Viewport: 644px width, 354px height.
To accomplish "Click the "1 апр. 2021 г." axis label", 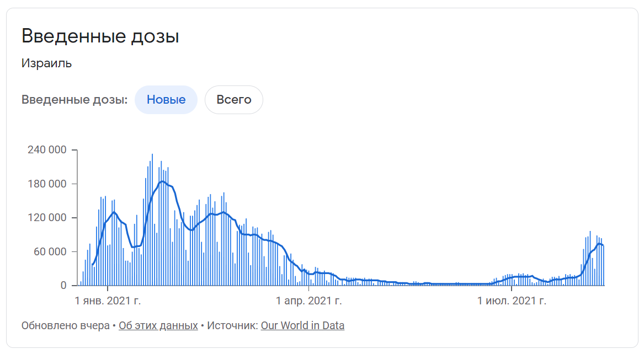I will (308, 301).
